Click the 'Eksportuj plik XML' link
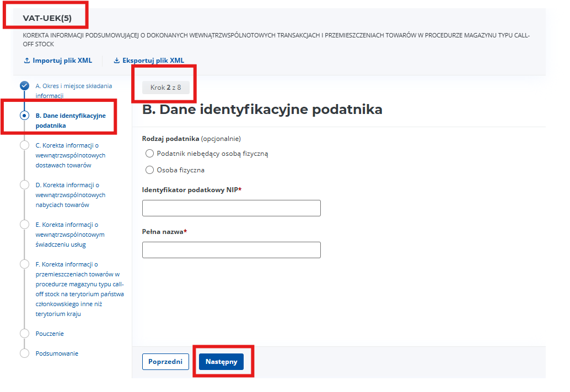This screenshot has height=392, width=570. click(x=153, y=61)
